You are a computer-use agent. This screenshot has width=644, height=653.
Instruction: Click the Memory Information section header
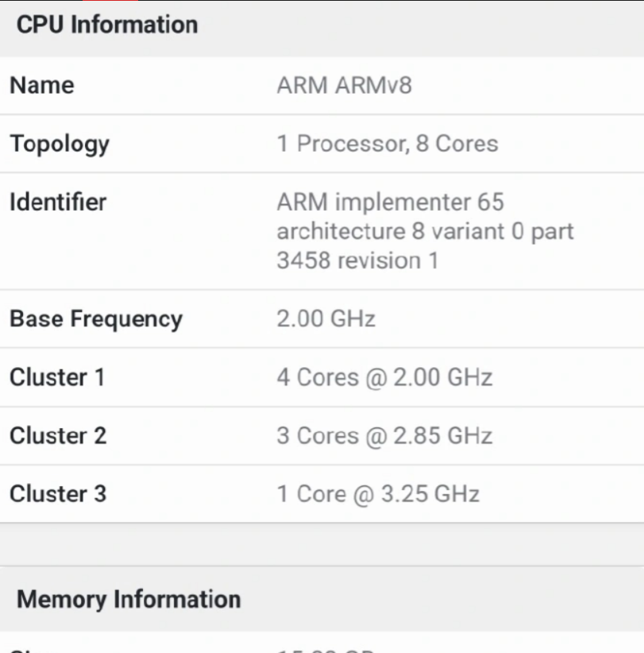pyautogui.click(x=128, y=599)
